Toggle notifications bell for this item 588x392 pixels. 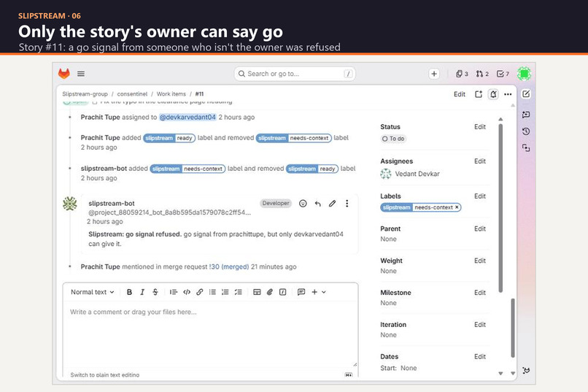(x=493, y=94)
